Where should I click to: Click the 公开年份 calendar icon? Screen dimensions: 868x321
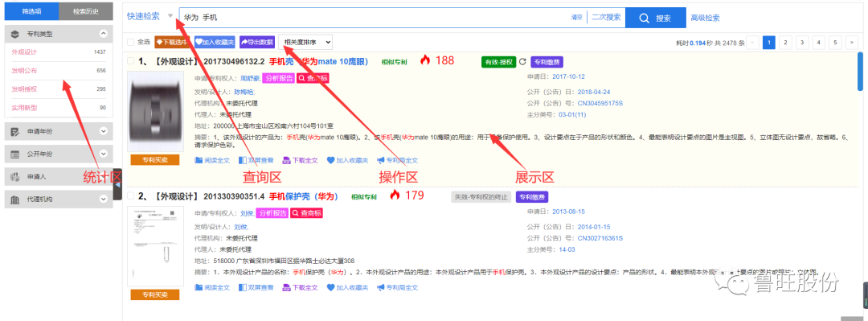[15, 154]
